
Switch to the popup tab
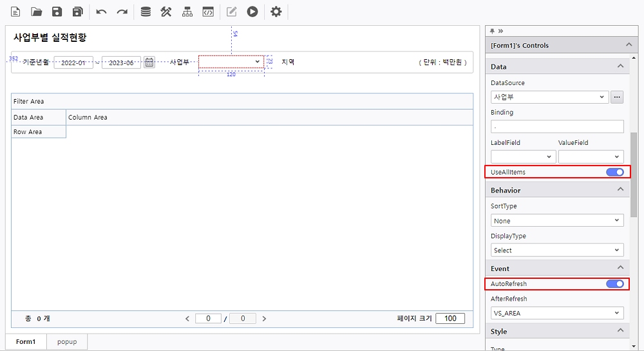pos(66,341)
